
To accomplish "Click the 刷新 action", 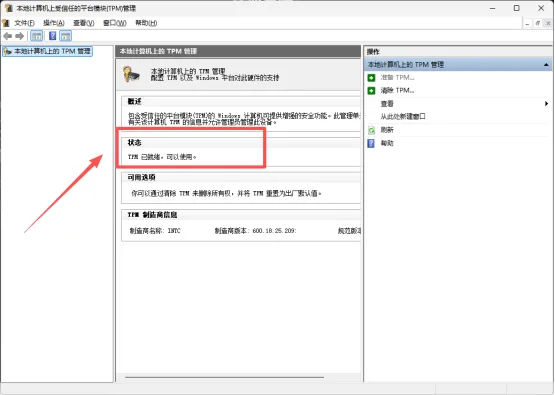I will tap(387, 130).
